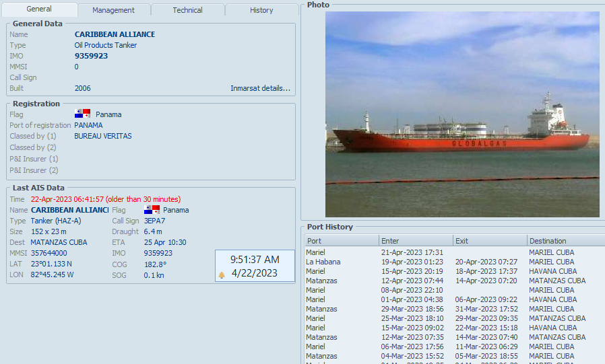Click the Panama flag icon under Registration
Image resolution: width=605 pixels, height=364 pixels.
(x=82, y=114)
